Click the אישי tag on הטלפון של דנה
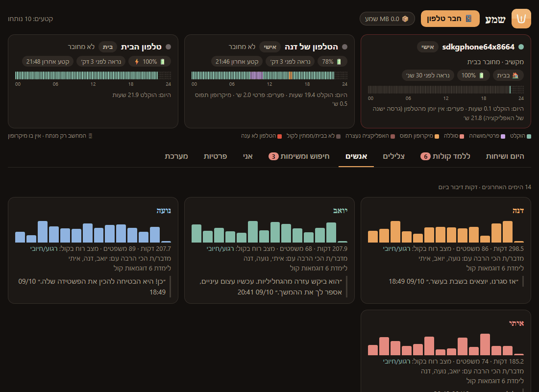This screenshot has width=539, height=392. 270,47
